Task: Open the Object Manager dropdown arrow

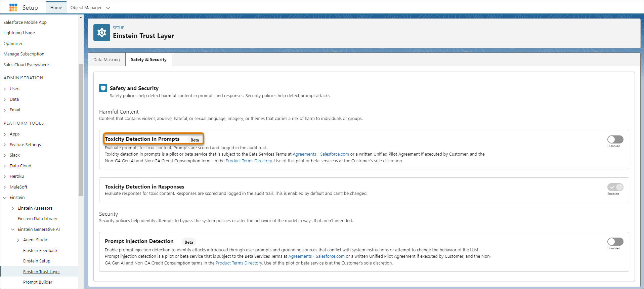Action: pos(108,8)
